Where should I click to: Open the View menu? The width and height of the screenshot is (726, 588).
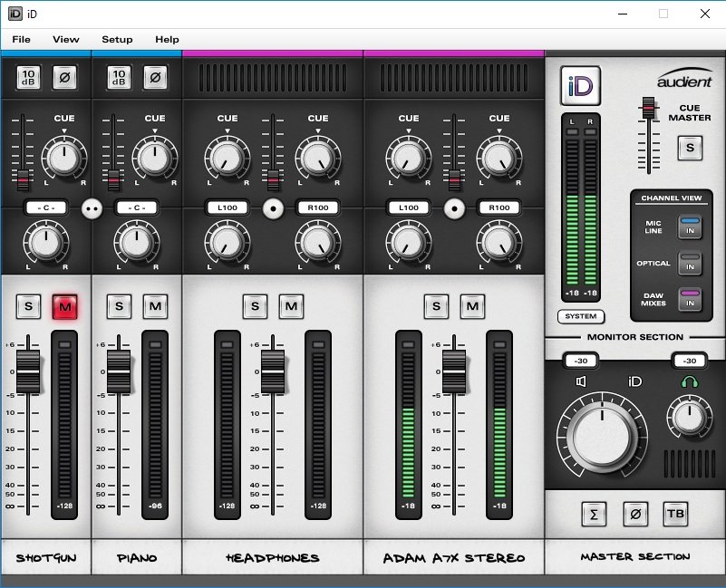(66, 39)
